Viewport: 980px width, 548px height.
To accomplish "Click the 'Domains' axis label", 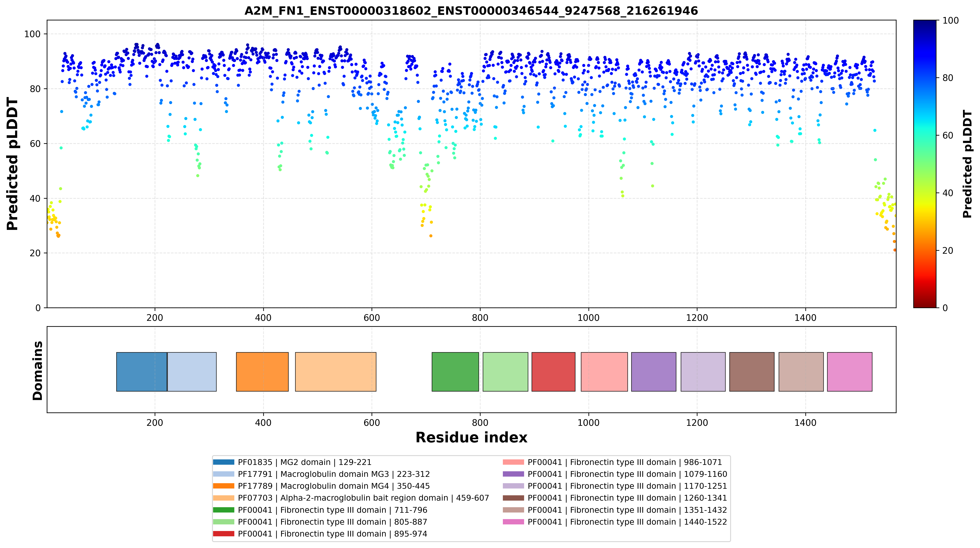I will point(38,370).
